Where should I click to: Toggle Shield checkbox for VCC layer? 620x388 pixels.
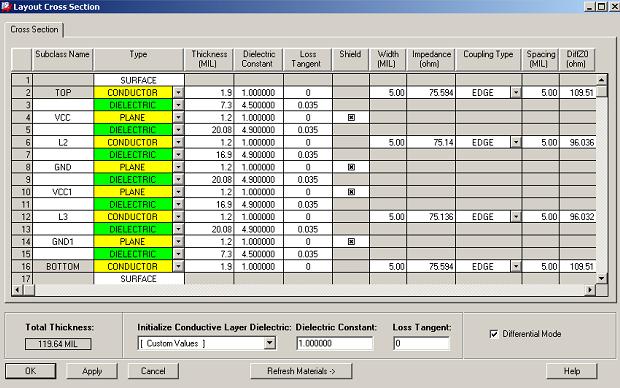(x=351, y=117)
